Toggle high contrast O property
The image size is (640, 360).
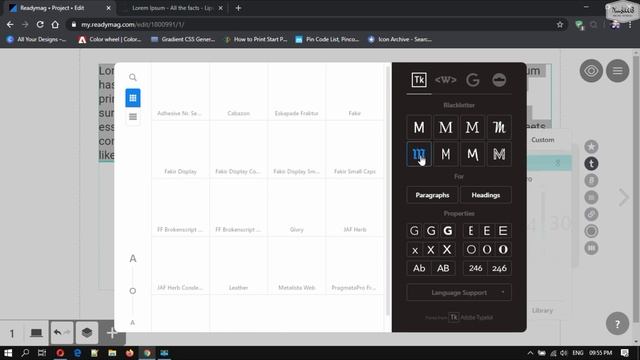click(503, 249)
